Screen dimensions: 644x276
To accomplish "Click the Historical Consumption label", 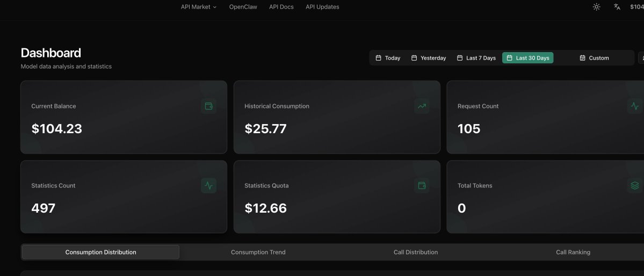I will click(277, 106).
